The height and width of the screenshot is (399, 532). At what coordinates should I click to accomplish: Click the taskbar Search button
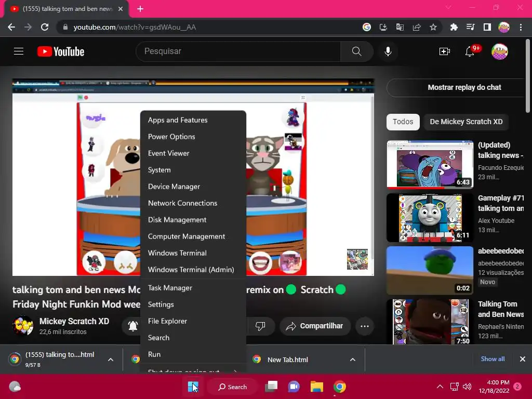(x=233, y=387)
